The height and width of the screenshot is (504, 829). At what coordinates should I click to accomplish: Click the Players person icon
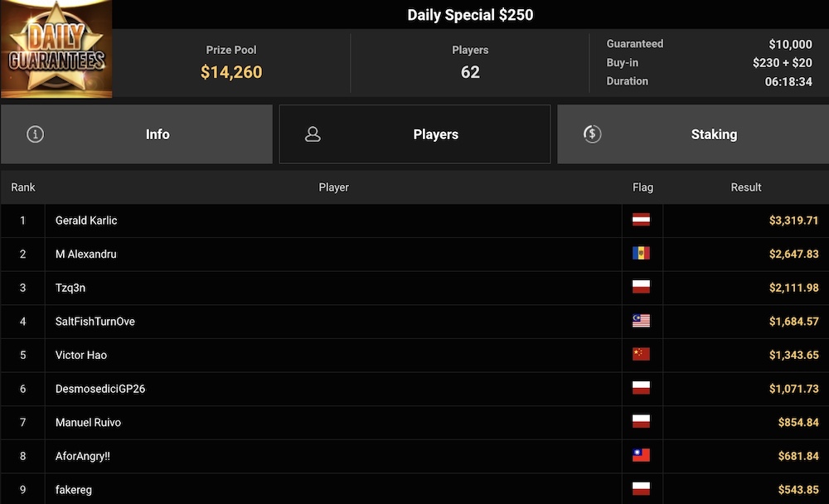tap(313, 134)
